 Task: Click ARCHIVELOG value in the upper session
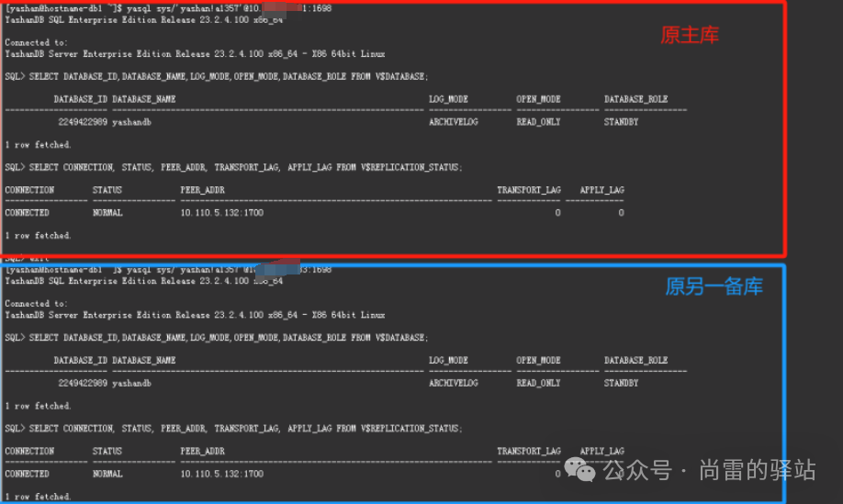point(454,122)
